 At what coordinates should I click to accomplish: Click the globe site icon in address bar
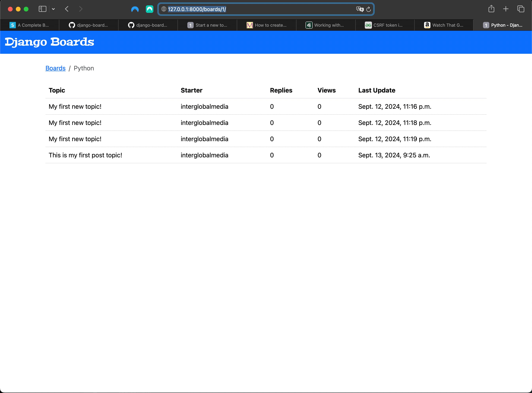[x=164, y=9]
